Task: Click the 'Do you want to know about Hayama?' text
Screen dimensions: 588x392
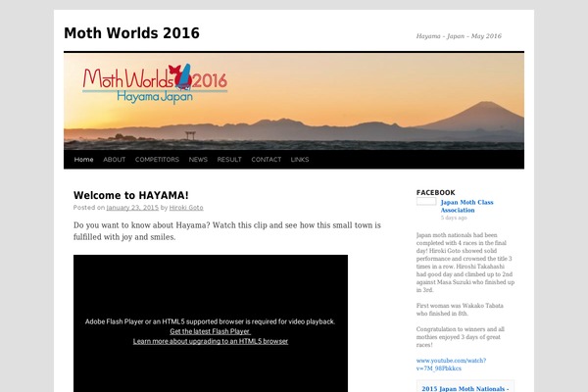Action: coord(227,231)
